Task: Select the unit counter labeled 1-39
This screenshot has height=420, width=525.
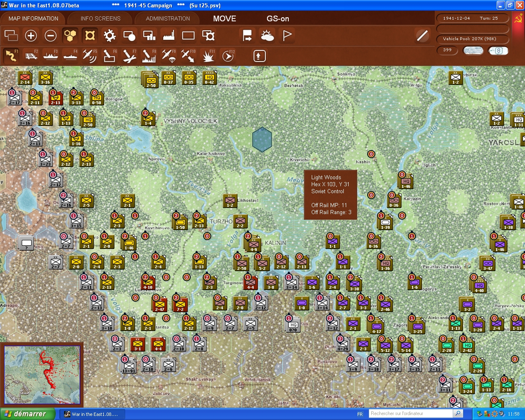Action: pos(385,223)
